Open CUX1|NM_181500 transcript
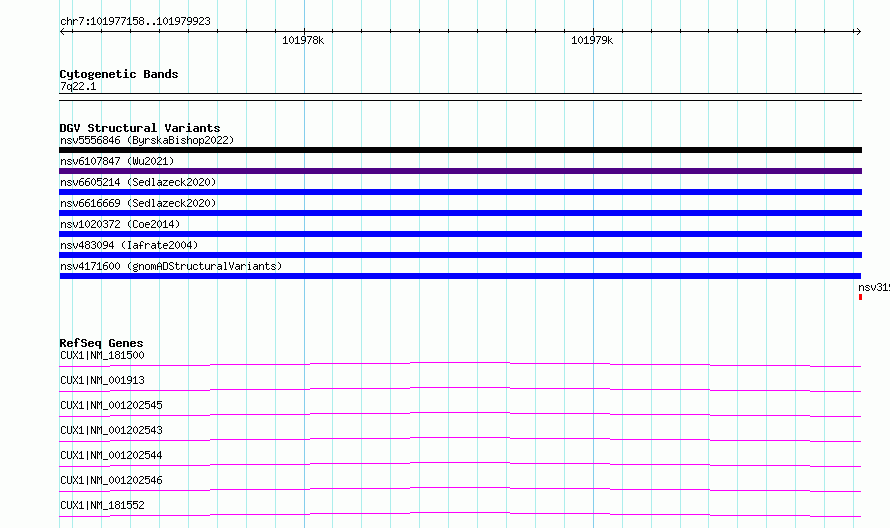 click(102, 355)
